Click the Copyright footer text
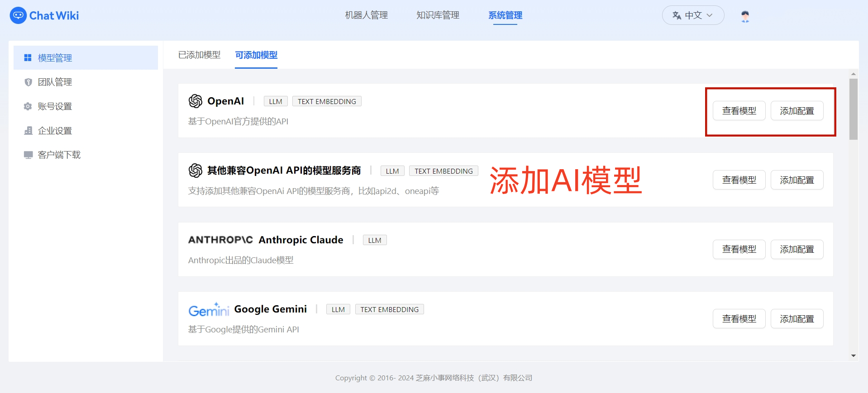This screenshot has width=868, height=393. click(434, 378)
